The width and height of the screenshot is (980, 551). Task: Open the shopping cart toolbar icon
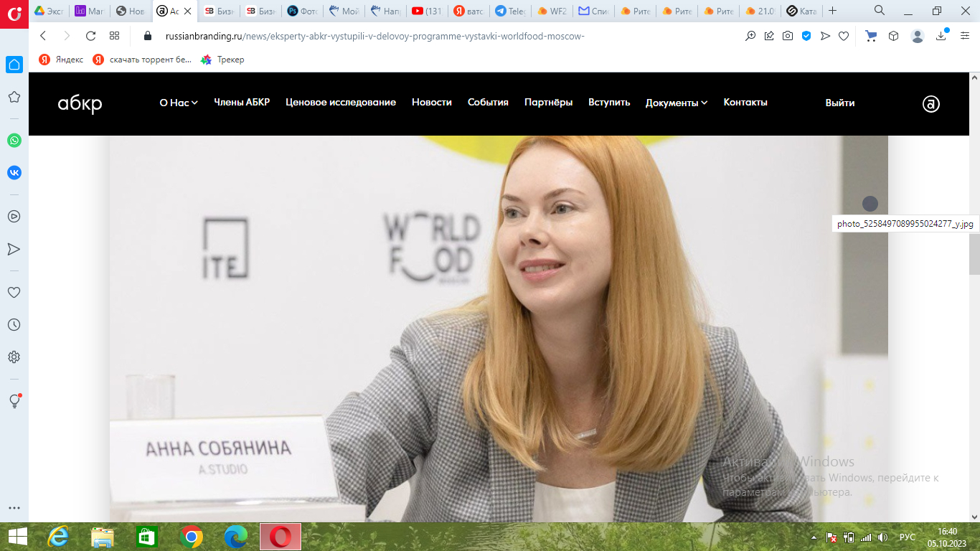click(x=871, y=36)
